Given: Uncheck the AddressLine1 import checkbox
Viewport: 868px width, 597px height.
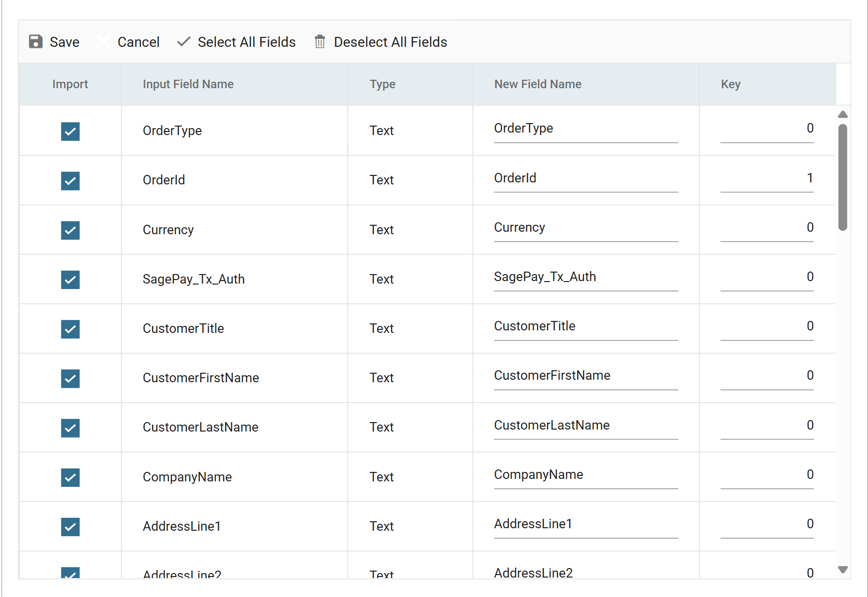Looking at the screenshot, I should pos(70,527).
